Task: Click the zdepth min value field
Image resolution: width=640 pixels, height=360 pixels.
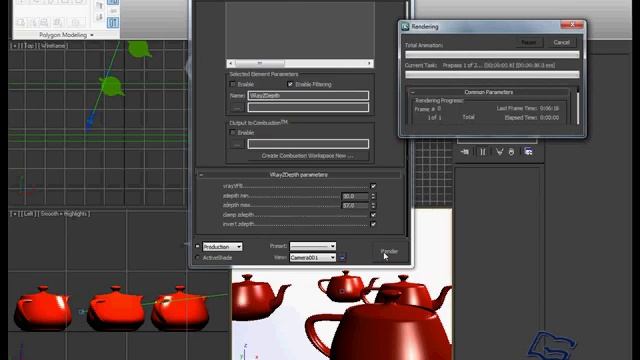Action: pyautogui.click(x=355, y=196)
